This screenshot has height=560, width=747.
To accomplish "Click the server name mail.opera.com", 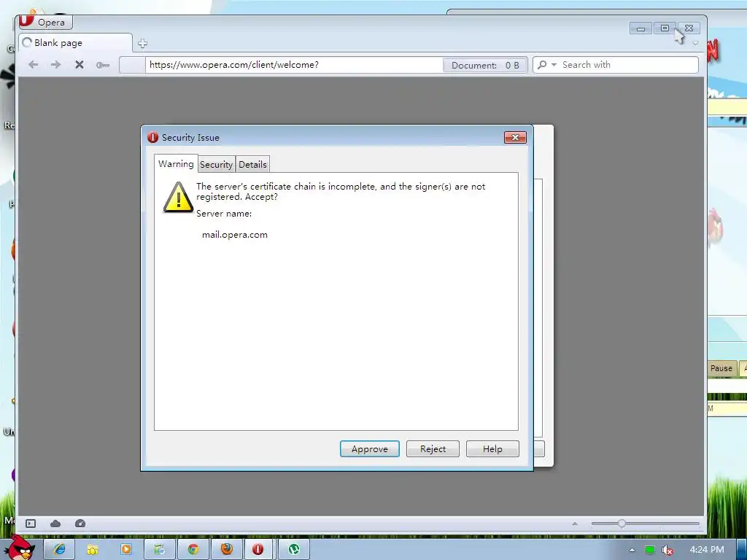I will 234,235.
